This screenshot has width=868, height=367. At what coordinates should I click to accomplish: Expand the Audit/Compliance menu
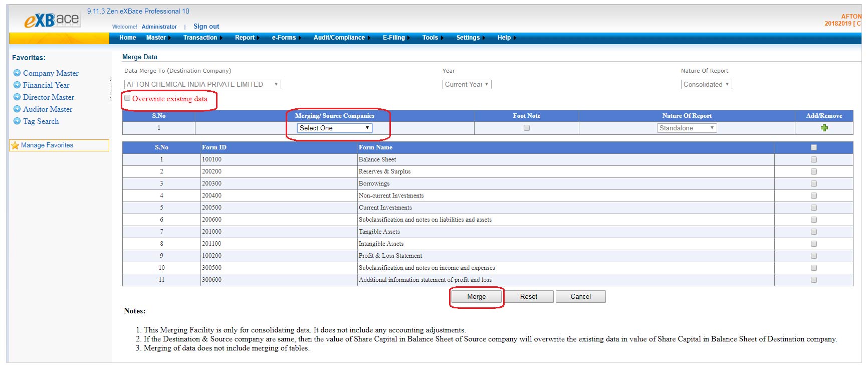point(342,38)
